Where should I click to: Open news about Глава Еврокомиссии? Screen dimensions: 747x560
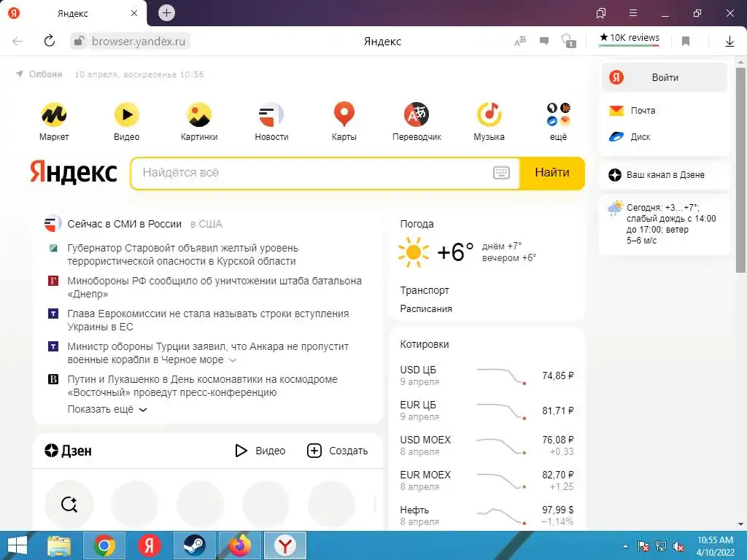click(x=208, y=320)
